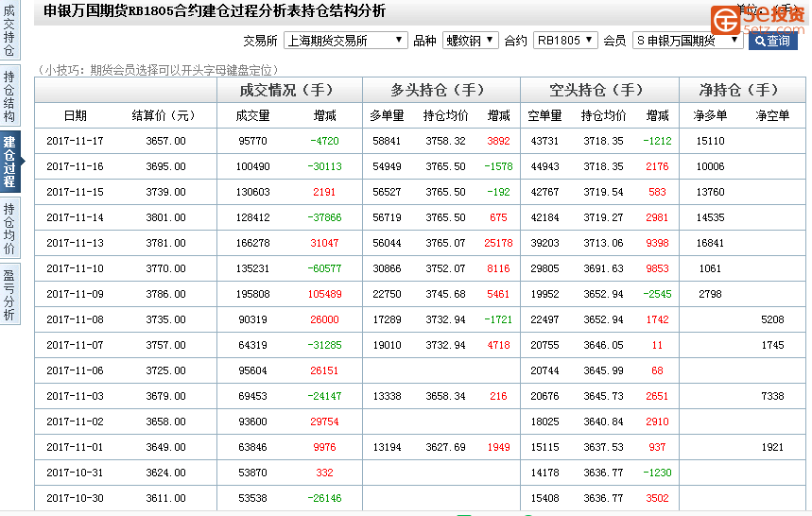This screenshot has height=516, width=812.
Task: Select the date cell 2017-11-16
Action: 75,166
